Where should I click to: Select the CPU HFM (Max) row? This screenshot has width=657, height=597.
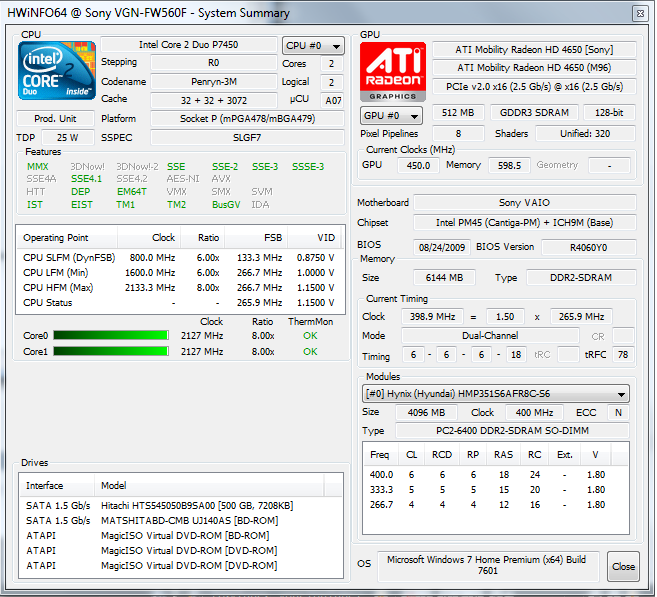pos(180,288)
